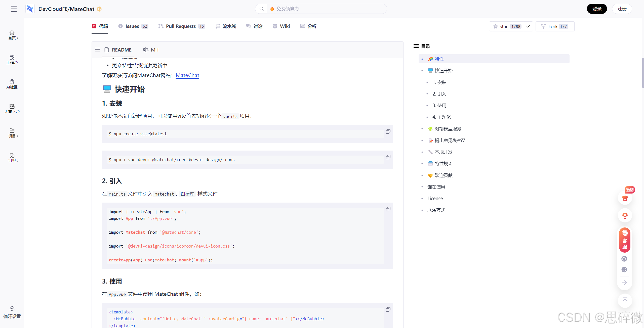Click the gift invite (邀请) icon

625,198
